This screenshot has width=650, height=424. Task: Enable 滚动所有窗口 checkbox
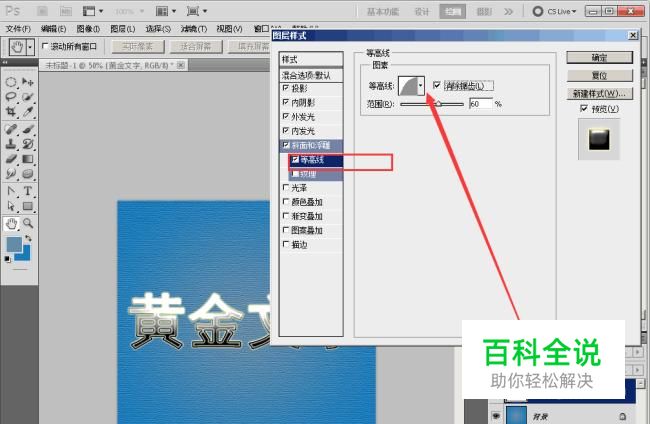pos(45,46)
